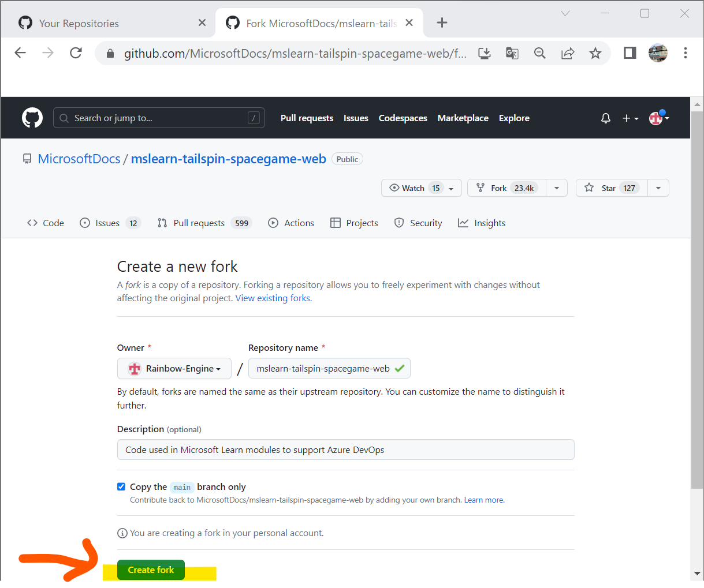Open the Chrome profile avatar

click(x=658, y=53)
